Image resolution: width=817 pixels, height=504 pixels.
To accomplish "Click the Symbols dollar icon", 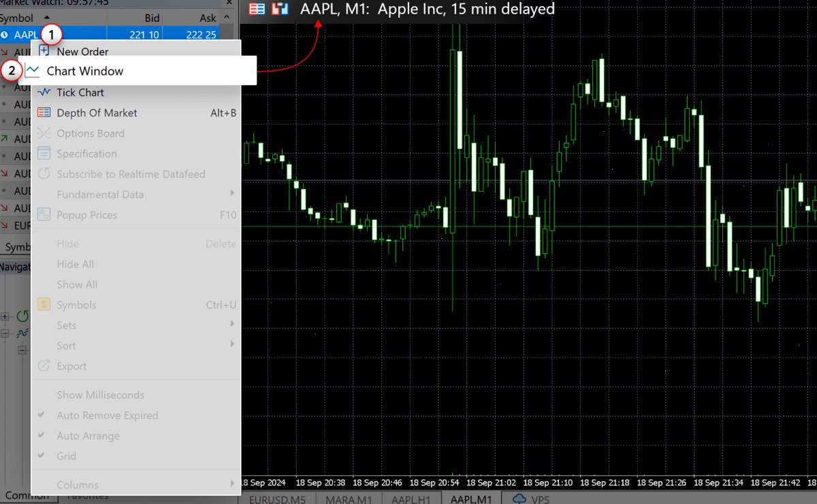I will (x=44, y=305).
